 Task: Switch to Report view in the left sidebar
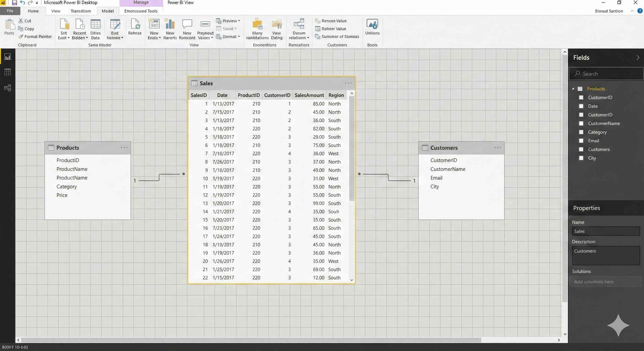8,56
